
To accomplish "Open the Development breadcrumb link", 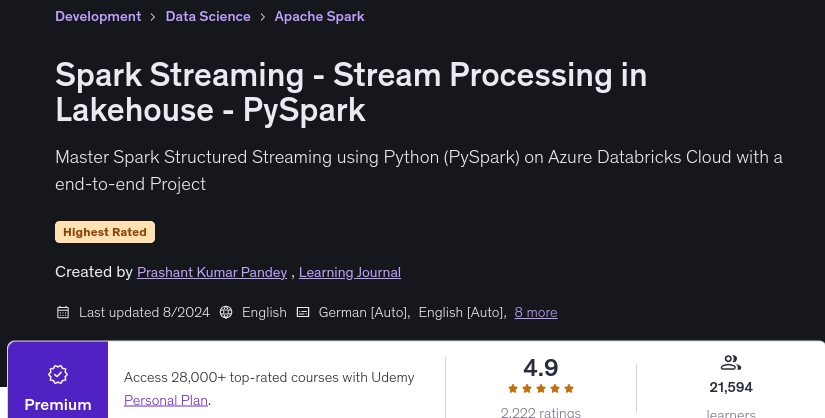I will pyautogui.click(x=98, y=16).
